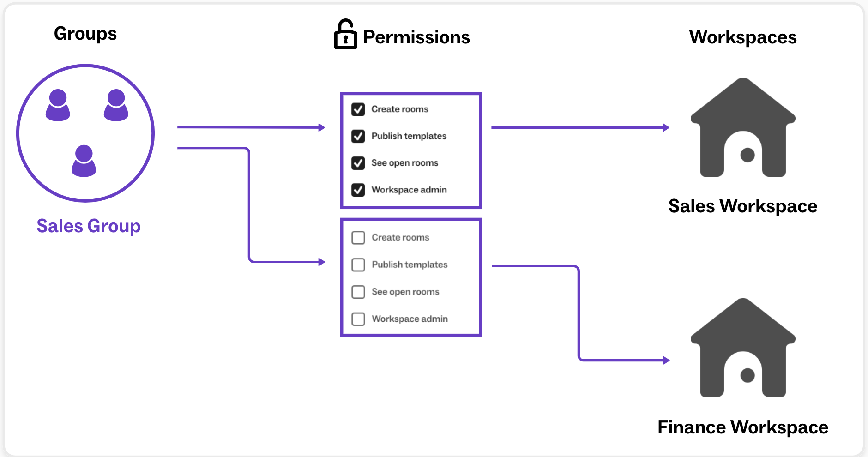Click the top-right person icon in Sales Group

point(116,106)
